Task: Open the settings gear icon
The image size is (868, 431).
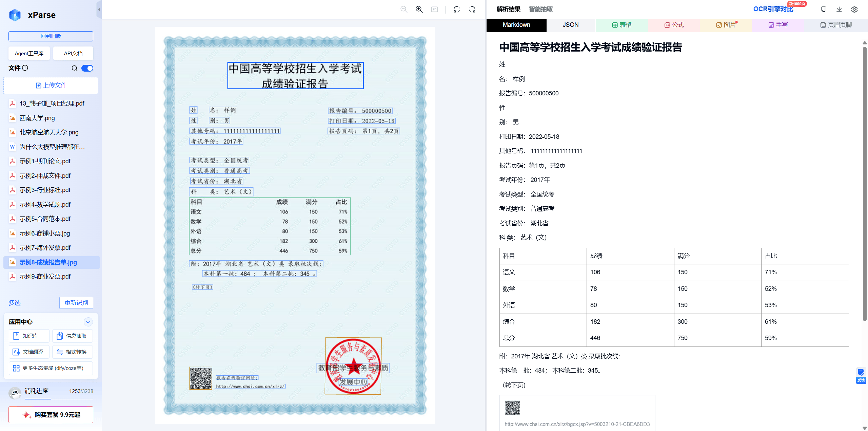Action: 854,9
